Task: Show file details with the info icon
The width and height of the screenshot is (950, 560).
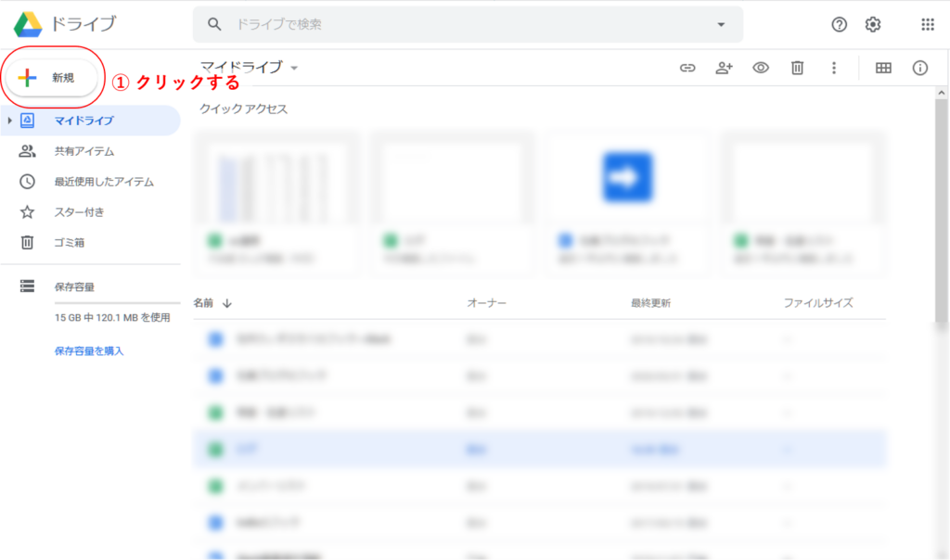Action: (919, 68)
